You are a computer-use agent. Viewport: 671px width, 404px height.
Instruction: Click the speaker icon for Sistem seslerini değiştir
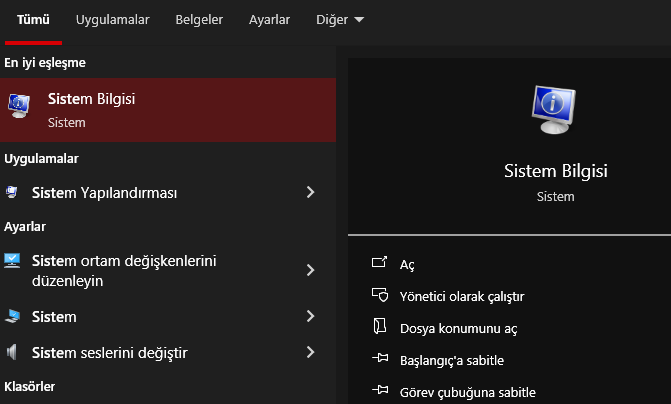pos(12,352)
